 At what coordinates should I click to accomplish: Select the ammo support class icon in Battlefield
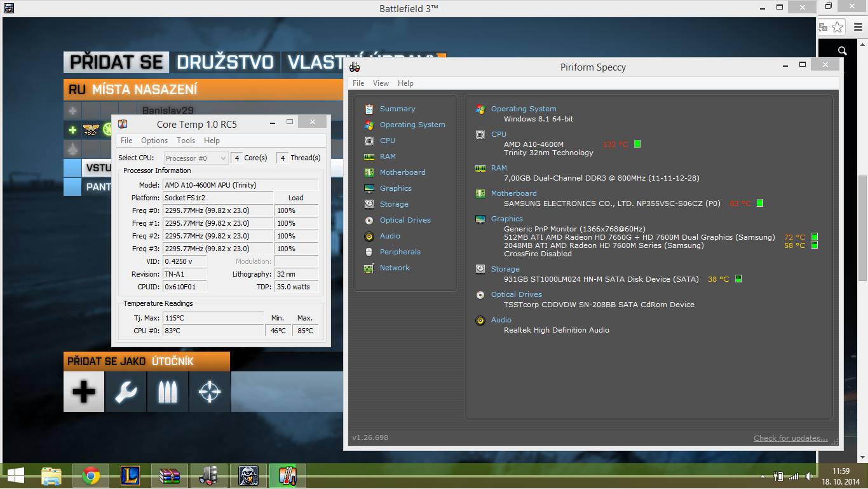(168, 392)
